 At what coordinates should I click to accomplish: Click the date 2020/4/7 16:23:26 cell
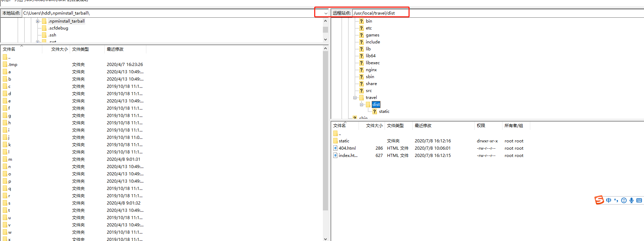[x=125, y=65]
